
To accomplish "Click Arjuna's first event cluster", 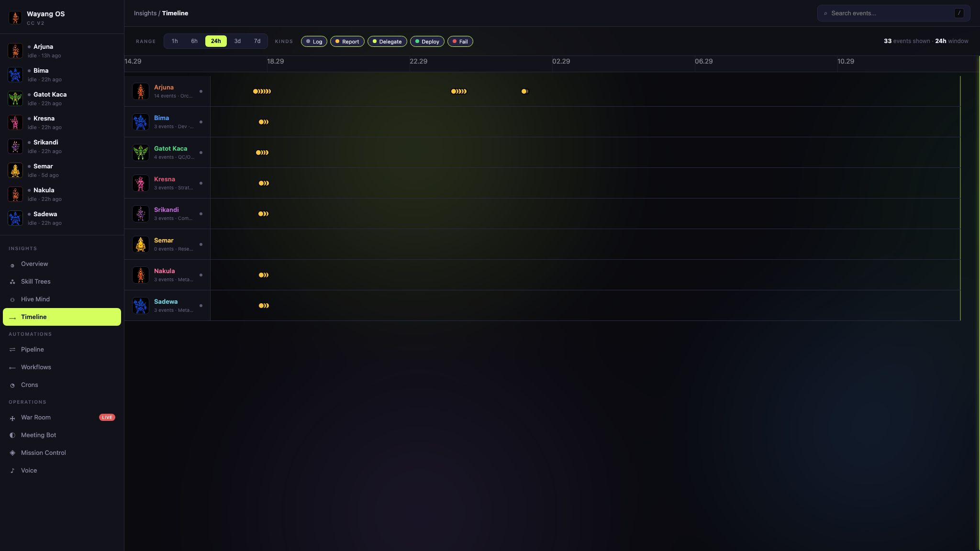I will [262, 91].
